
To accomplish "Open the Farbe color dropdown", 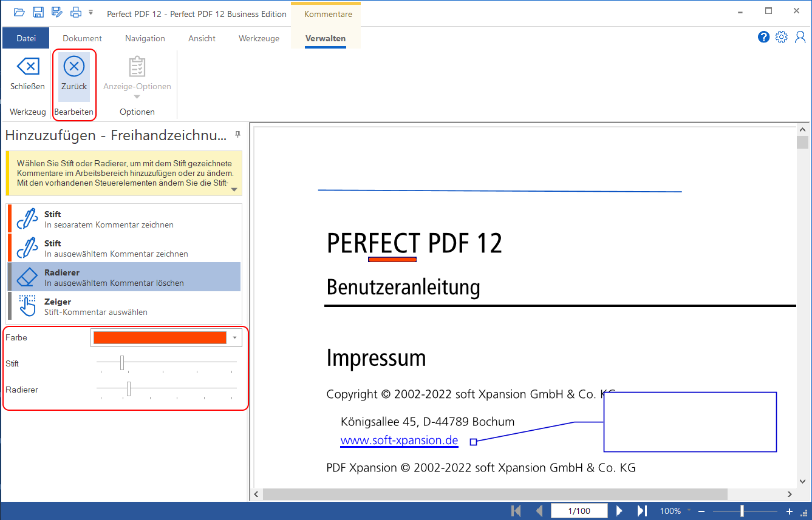I will click(x=234, y=338).
